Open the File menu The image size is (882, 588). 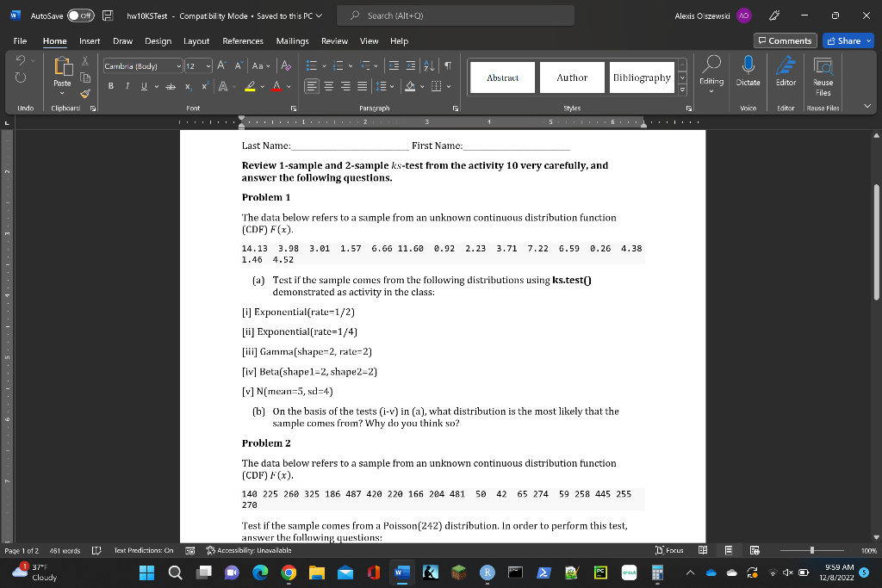tap(21, 41)
